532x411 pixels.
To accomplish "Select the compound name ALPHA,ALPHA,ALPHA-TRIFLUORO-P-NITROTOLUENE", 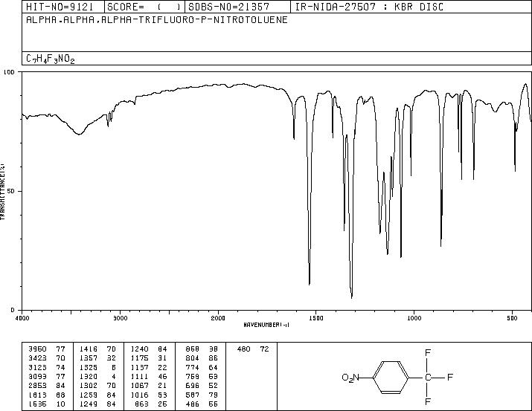I will (157, 19).
